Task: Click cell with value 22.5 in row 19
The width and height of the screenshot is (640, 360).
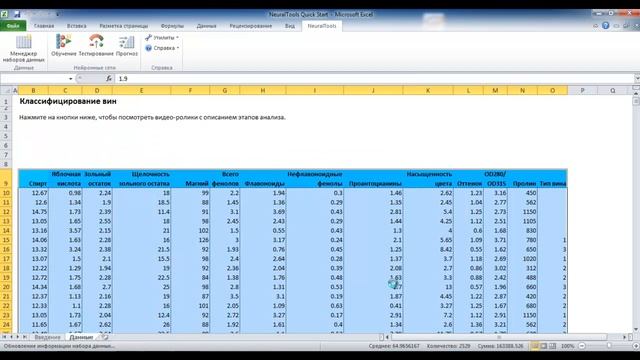Action: point(142,278)
